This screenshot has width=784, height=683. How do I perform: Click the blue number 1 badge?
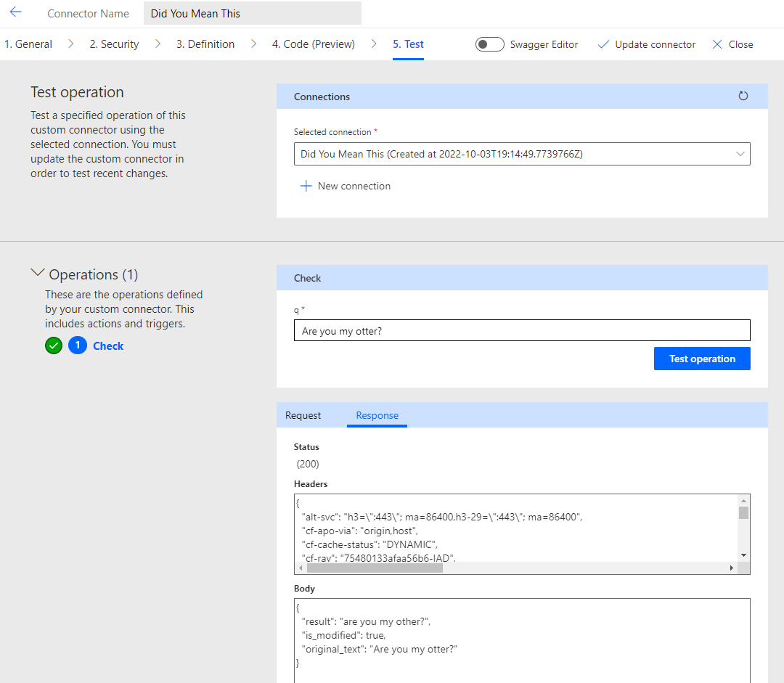78,345
